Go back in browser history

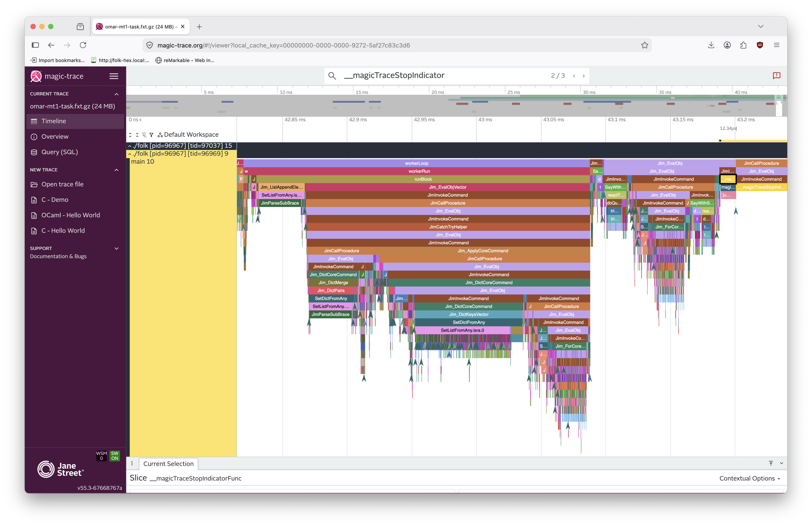51,45
